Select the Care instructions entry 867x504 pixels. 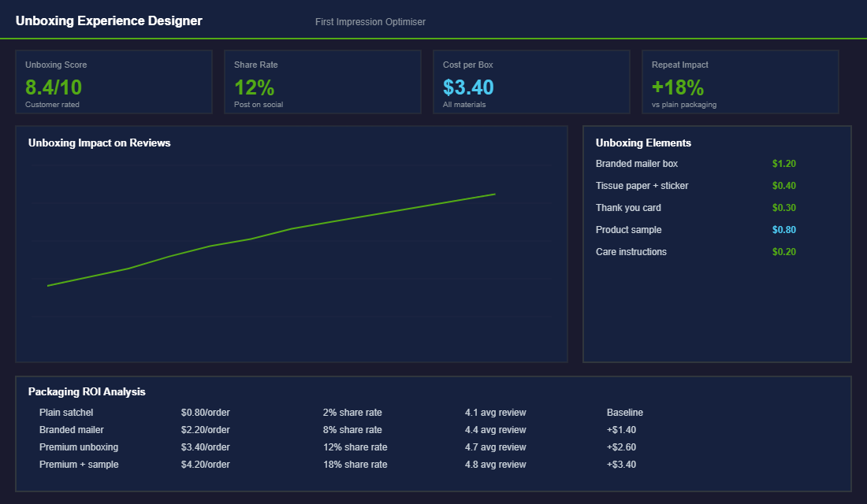pos(631,251)
